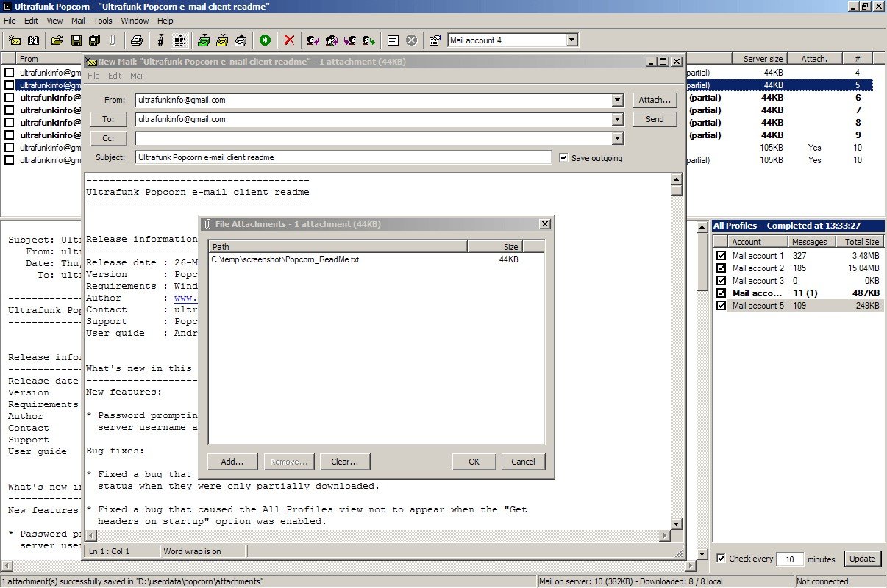Click the Update button in All Profiles

[863, 559]
